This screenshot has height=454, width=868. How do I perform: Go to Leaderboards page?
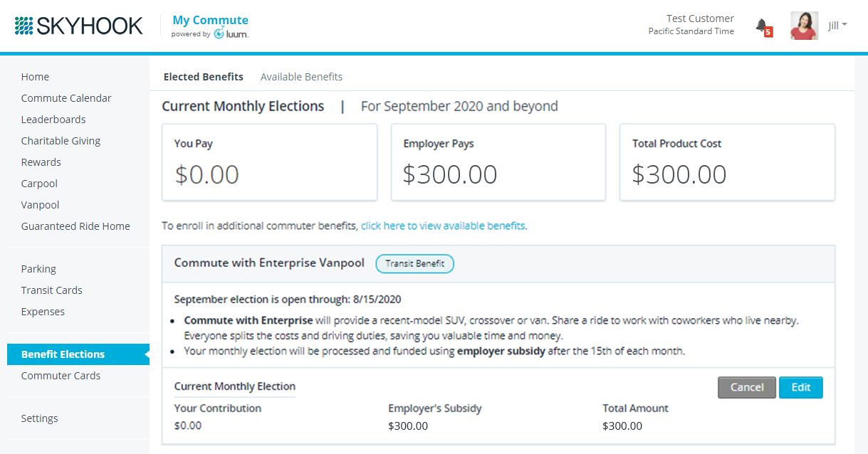point(53,120)
